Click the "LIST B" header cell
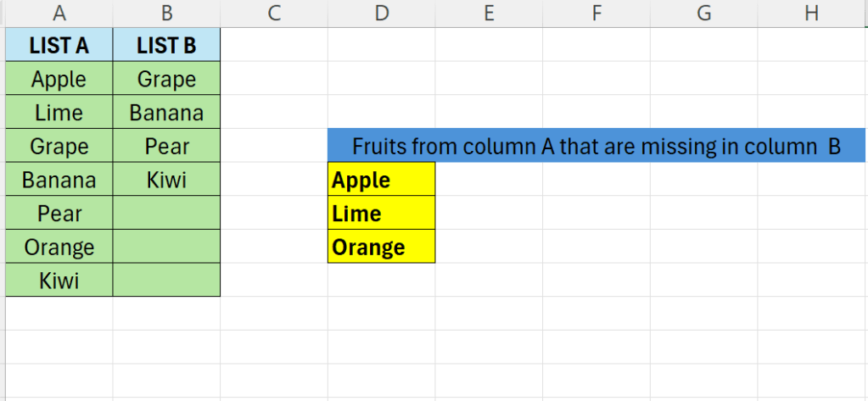 [x=166, y=46]
